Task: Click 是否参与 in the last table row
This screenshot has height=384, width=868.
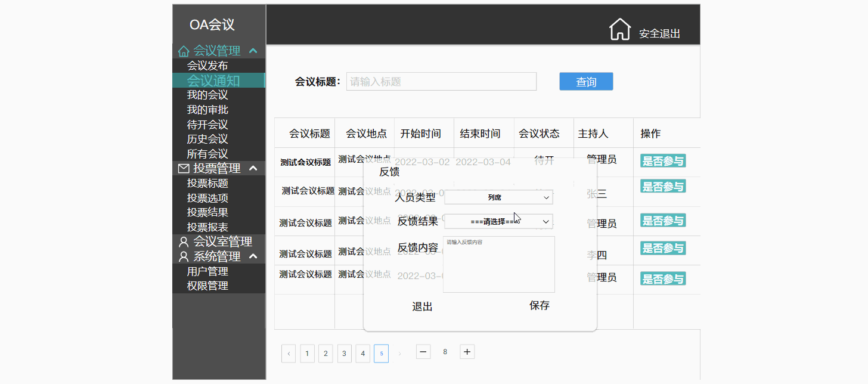Action: pos(663,278)
